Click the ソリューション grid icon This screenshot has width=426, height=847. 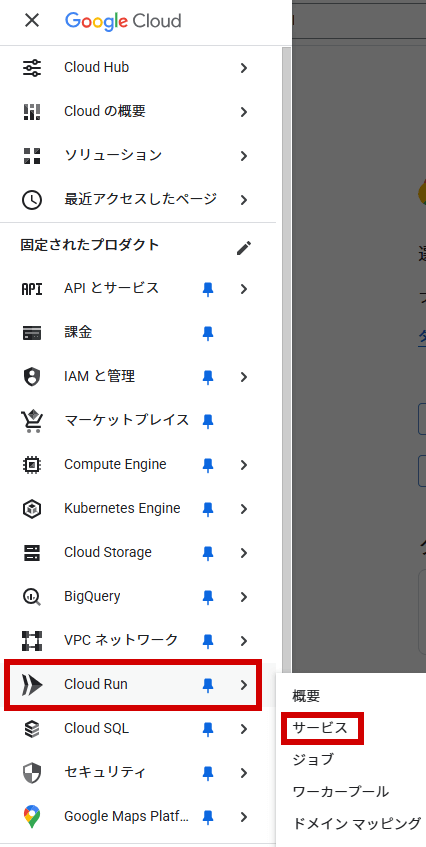point(32,156)
